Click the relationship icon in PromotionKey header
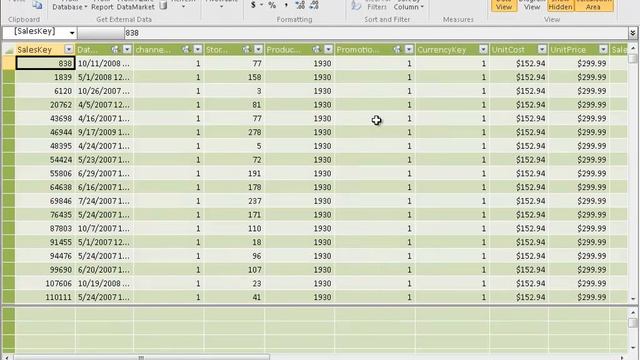Image resolution: width=640 pixels, height=360 pixels. 397,49
